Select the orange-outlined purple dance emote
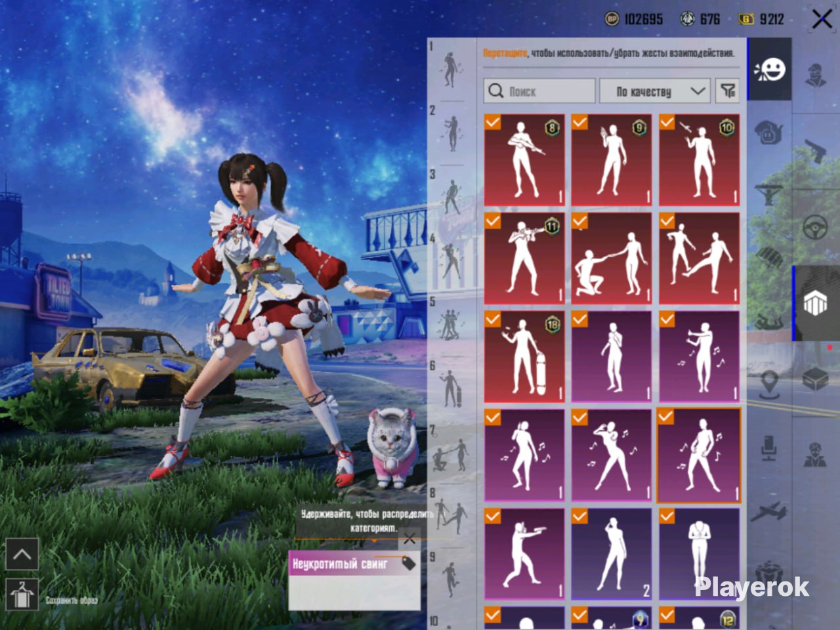This screenshot has height=630, width=840. 699,455
